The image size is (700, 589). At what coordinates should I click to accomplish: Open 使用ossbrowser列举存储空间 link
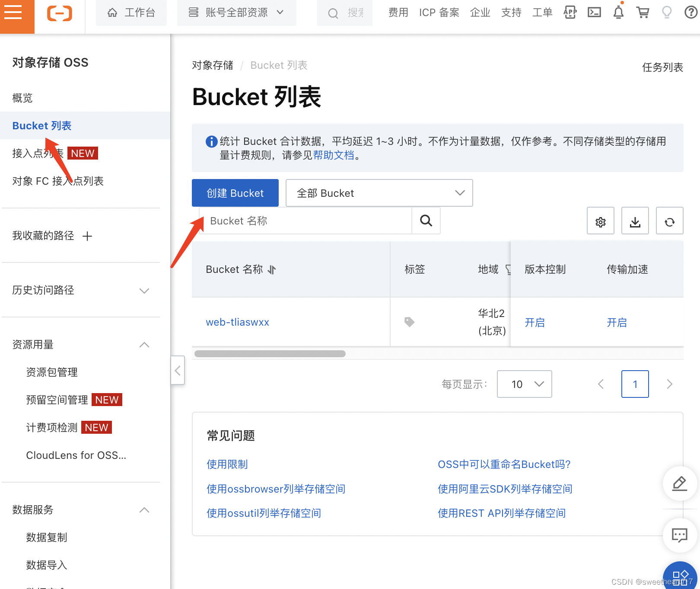click(x=276, y=489)
